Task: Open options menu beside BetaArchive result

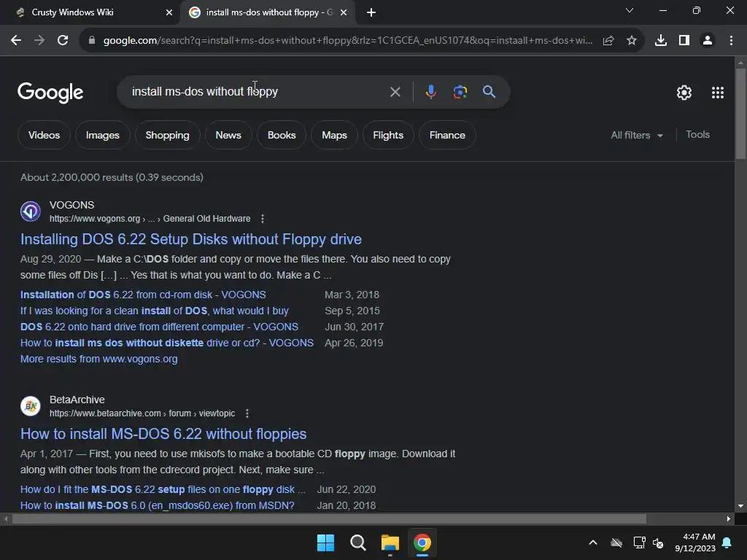Action: pyautogui.click(x=247, y=413)
